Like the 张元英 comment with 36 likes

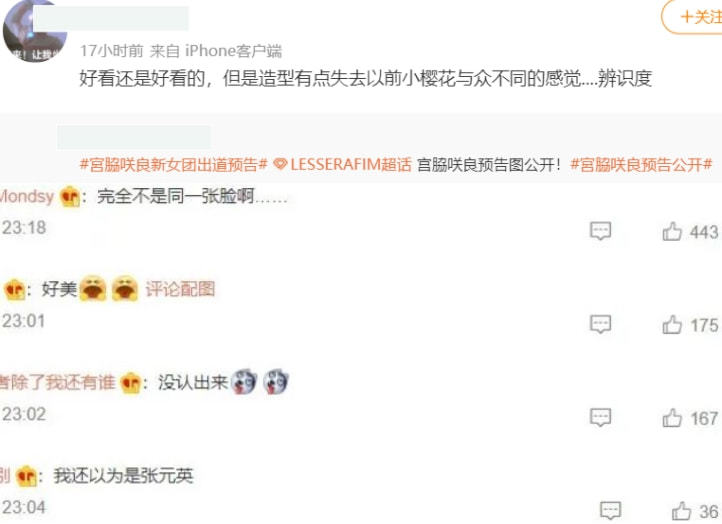(x=681, y=511)
